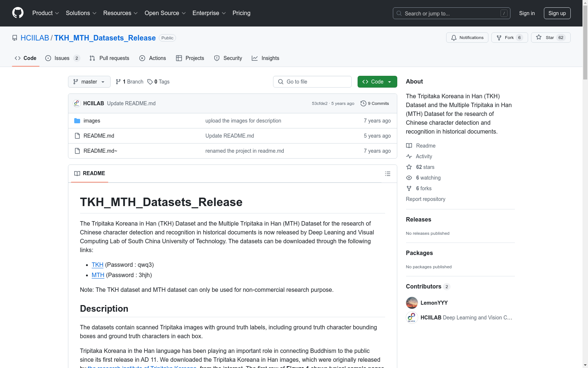Open the Releases section heading
Screen dimensions: 588x368
click(419, 219)
